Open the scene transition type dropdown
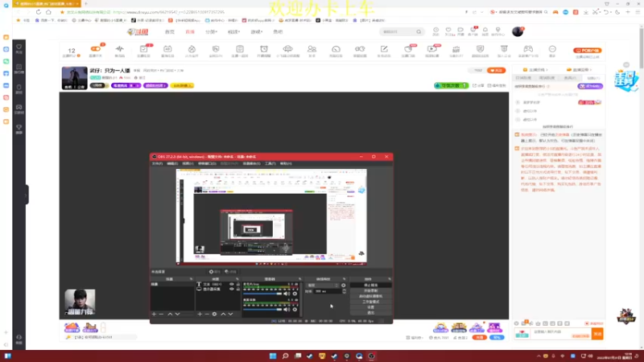The width and height of the screenshot is (644, 362). tap(323, 286)
